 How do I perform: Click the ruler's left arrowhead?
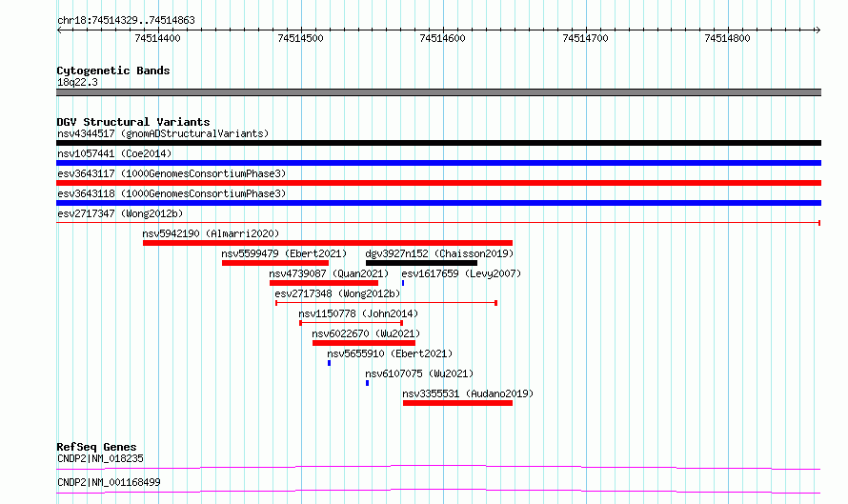[59, 30]
